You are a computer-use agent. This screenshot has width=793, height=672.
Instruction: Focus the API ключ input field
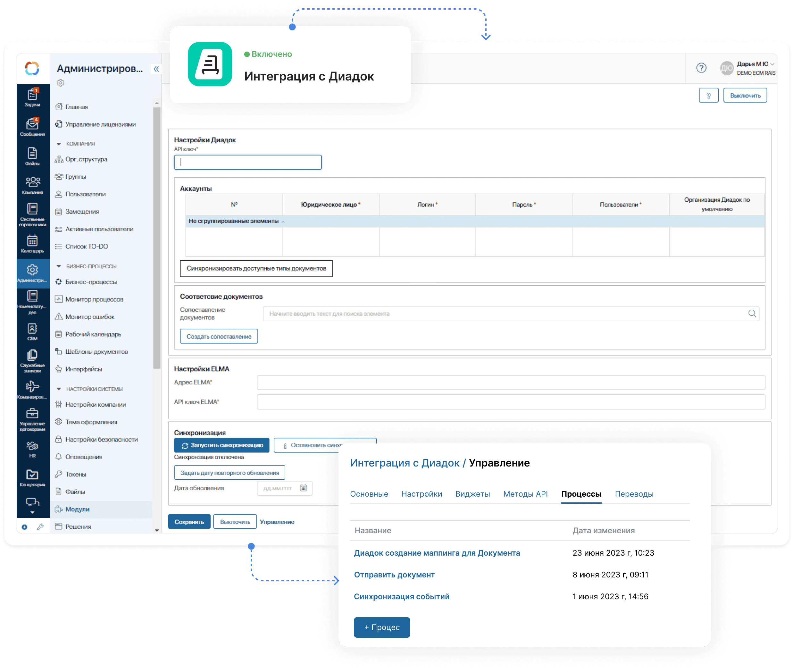247,162
